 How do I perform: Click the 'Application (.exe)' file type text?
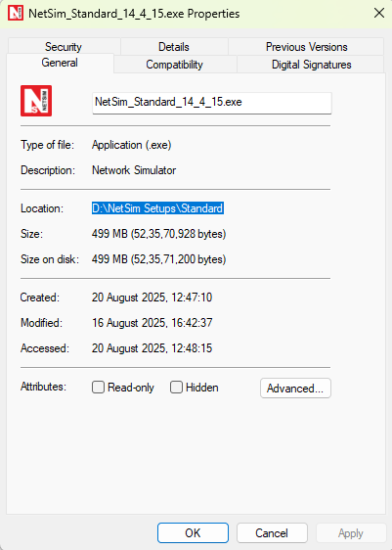pos(131,145)
